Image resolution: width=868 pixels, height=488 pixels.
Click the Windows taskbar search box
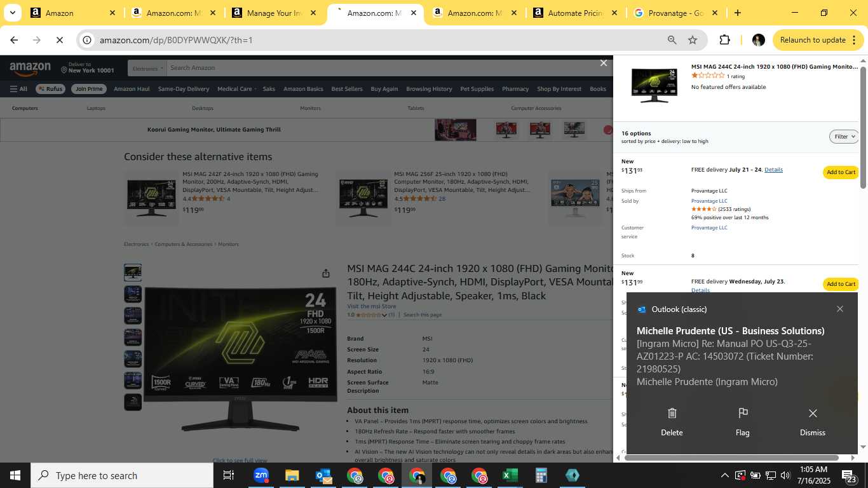123,475
